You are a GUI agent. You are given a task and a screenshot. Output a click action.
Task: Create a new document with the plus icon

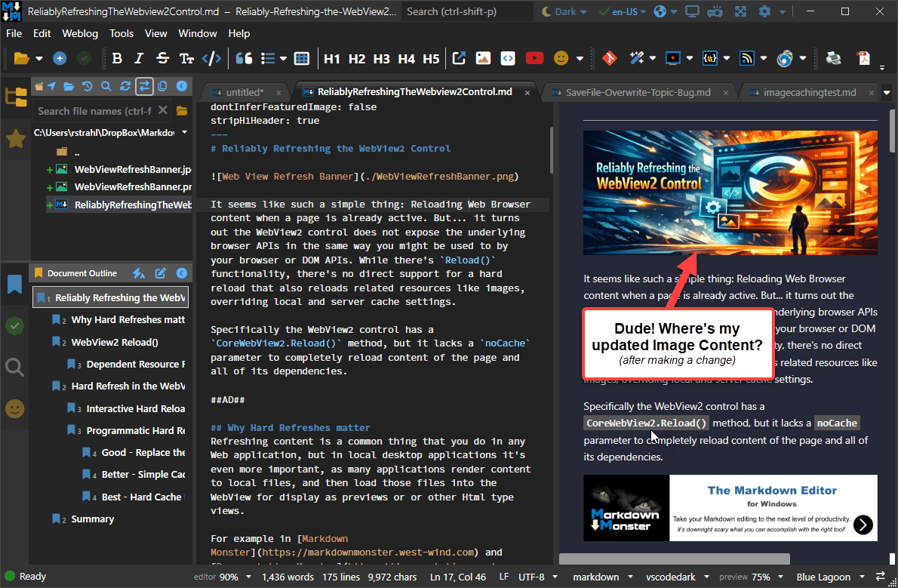coord(60,58)
